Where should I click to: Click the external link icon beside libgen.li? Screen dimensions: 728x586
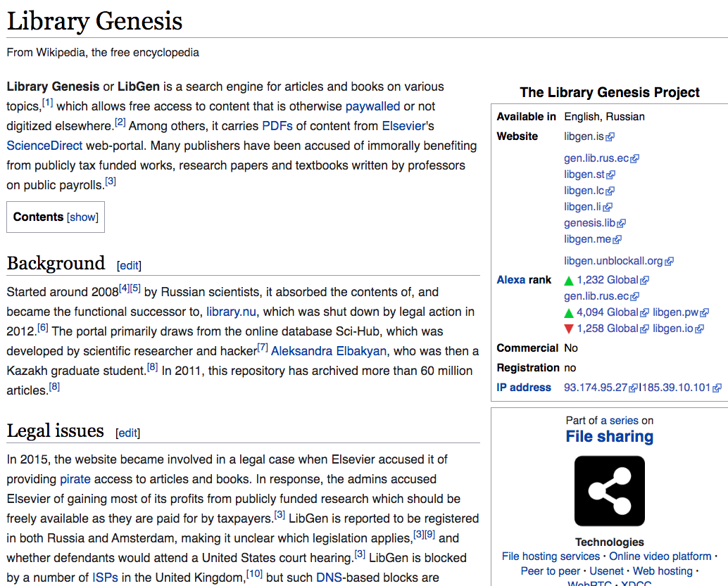tap(608, 208)
